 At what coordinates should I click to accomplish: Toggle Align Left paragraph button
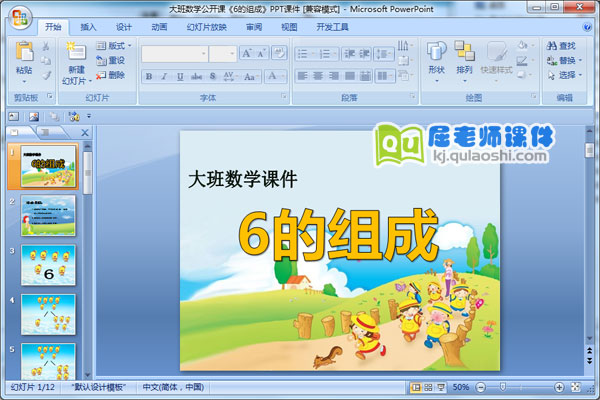pos(303,76)
